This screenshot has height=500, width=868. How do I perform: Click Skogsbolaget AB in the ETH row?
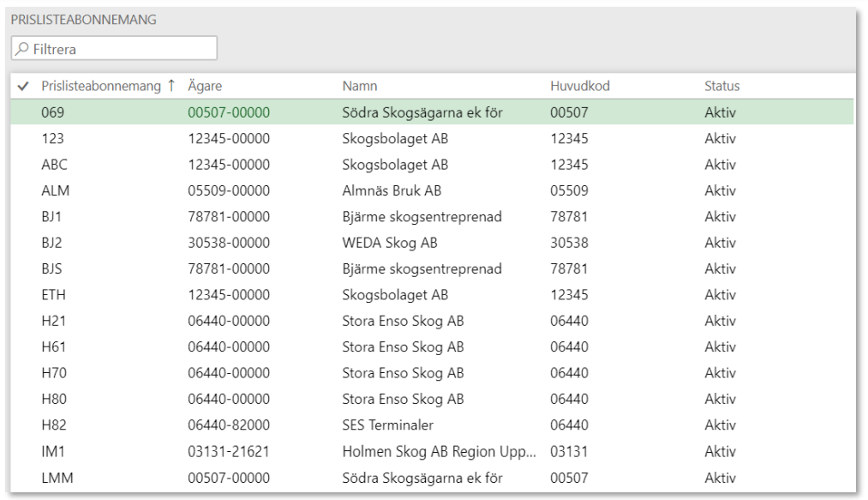coord(395,294)
